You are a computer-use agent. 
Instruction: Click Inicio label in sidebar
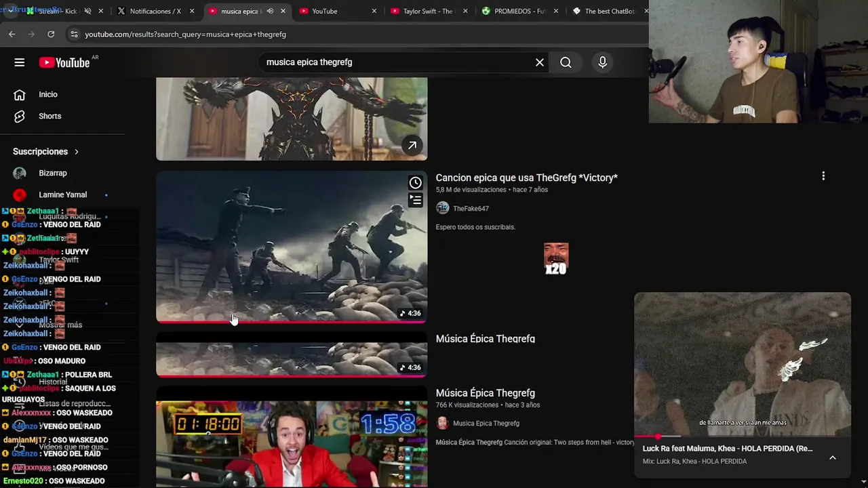pyautogui.click(x=48, y=94)
